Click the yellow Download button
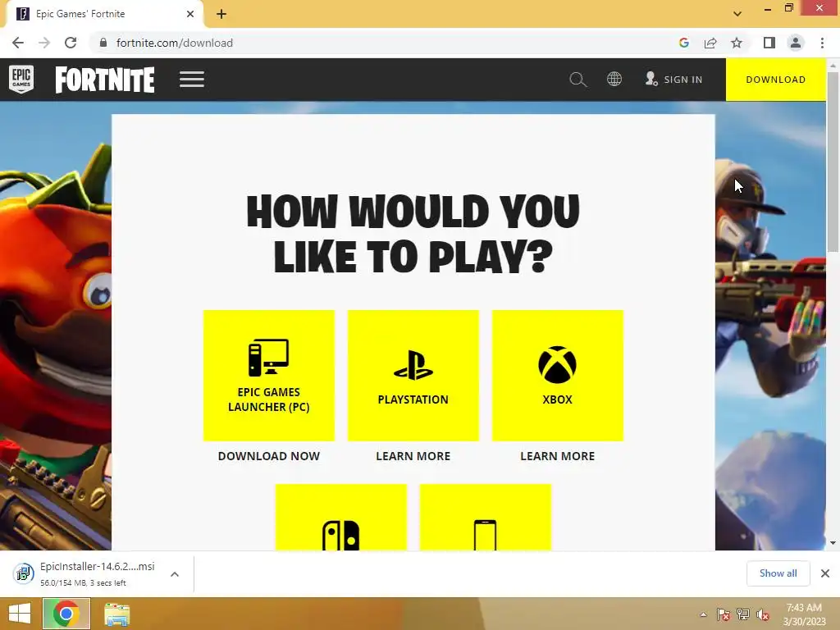Screen dimensions: 840x630 click(776, 80)
